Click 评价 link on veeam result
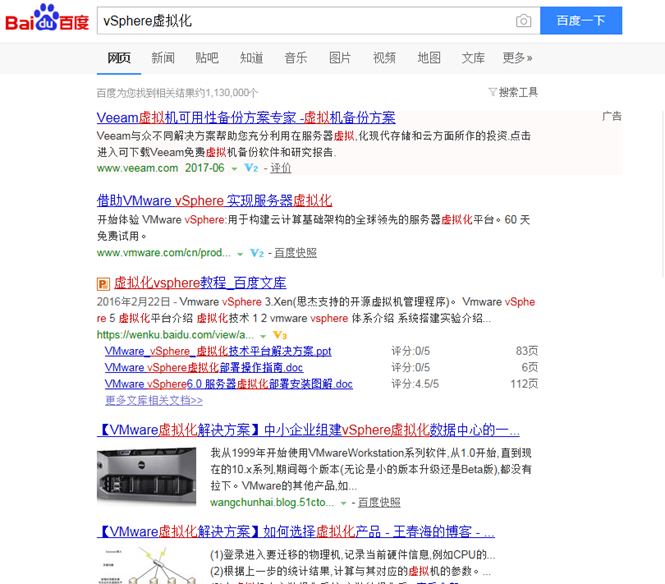 pos(281,168)
